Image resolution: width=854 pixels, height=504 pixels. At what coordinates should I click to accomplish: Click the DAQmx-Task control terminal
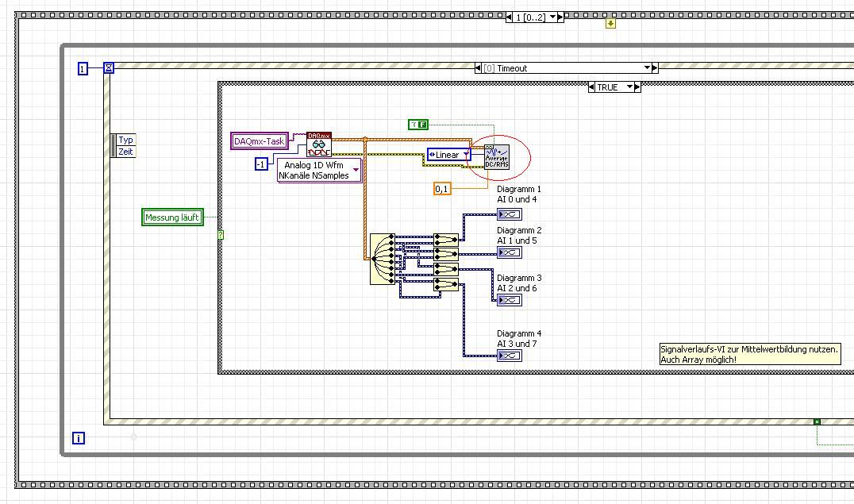click(260, 141)
